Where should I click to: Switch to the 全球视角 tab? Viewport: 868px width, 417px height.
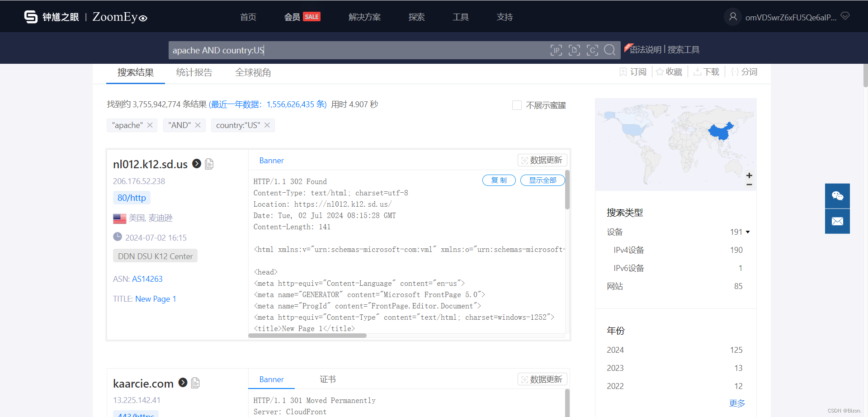(253, 72)
